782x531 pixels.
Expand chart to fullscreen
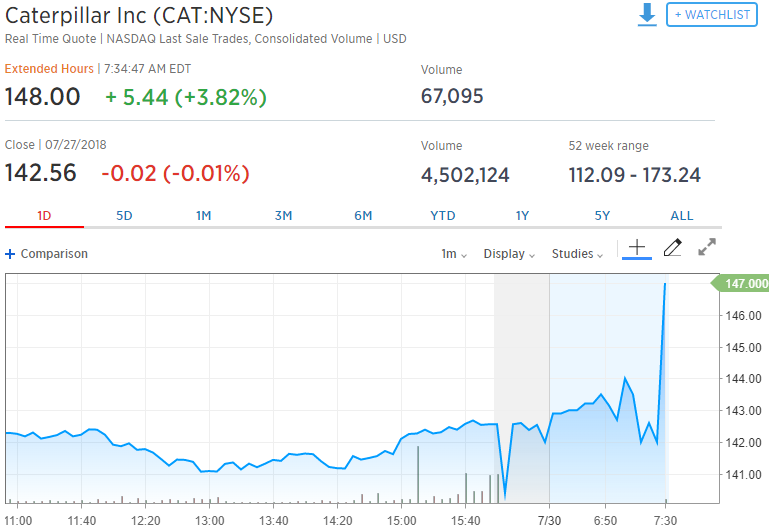pyautogui.click(x=707, y=248)
